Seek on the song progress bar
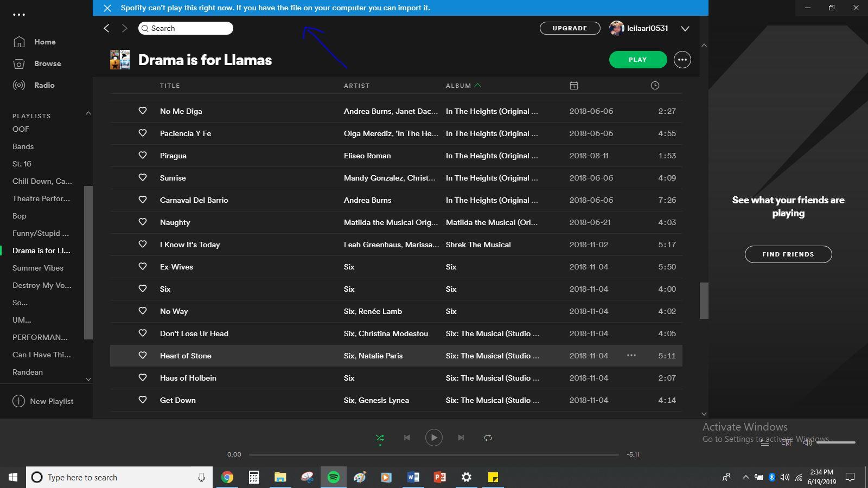868x488 pixels. (434, 454)
